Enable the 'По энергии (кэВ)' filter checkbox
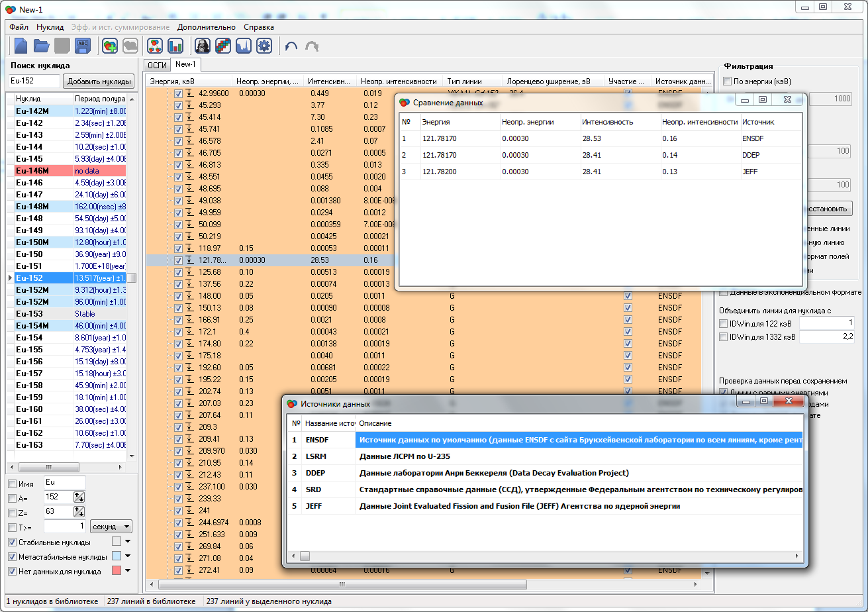This screenshot has width=868, height=612. click(728, 81)
